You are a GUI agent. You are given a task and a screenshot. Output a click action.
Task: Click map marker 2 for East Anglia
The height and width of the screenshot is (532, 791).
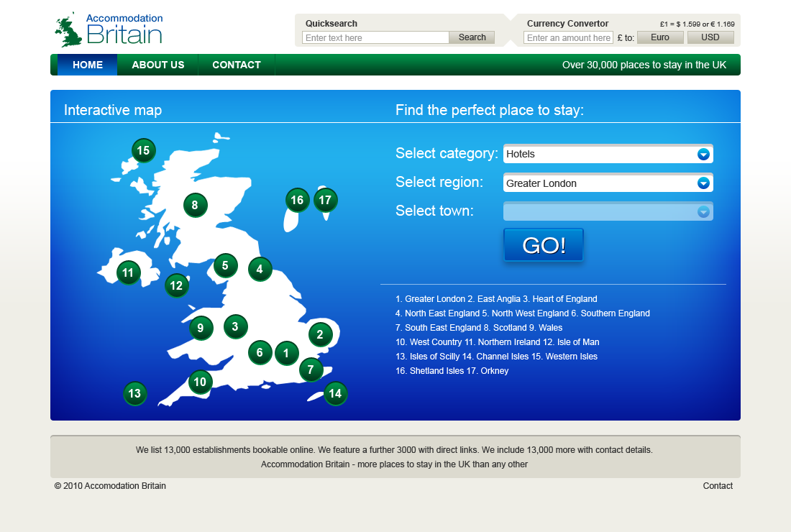(x=320, y=334)
